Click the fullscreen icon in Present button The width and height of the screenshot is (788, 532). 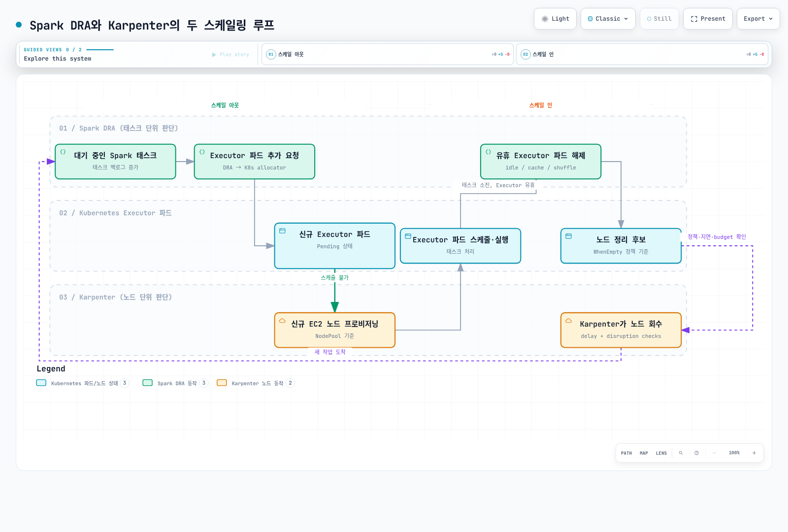[x=694, y=19]
